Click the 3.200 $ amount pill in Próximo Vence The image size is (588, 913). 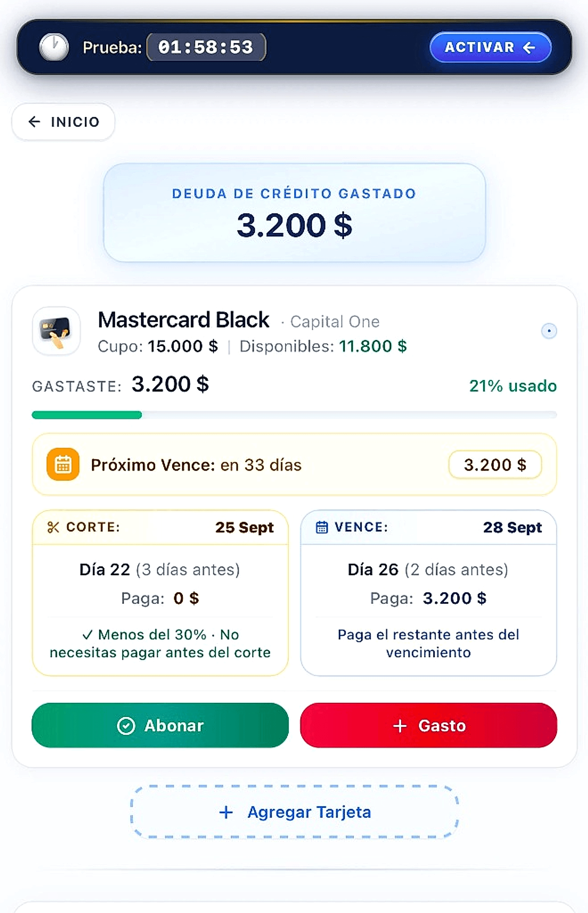click(x=495, y=464)
